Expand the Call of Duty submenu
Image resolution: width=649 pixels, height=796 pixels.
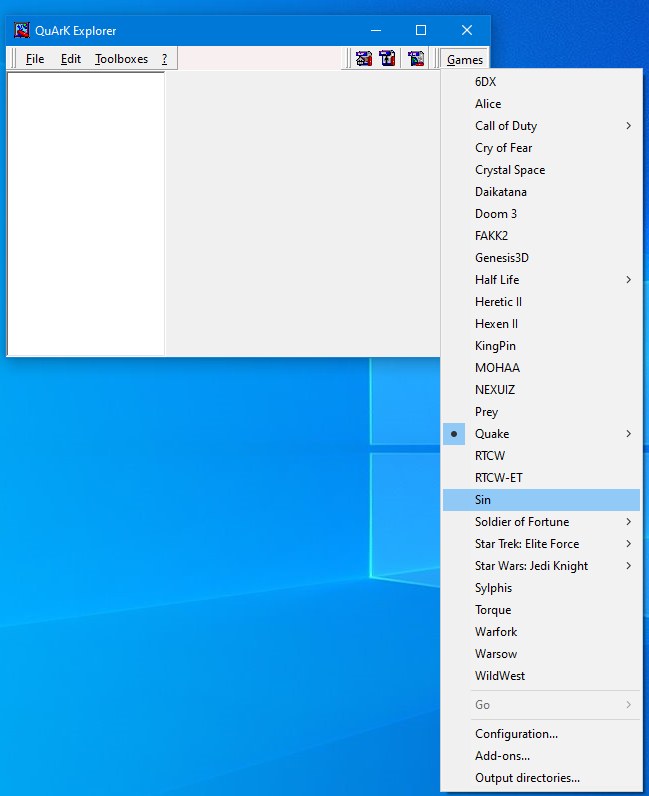[541, 125]
